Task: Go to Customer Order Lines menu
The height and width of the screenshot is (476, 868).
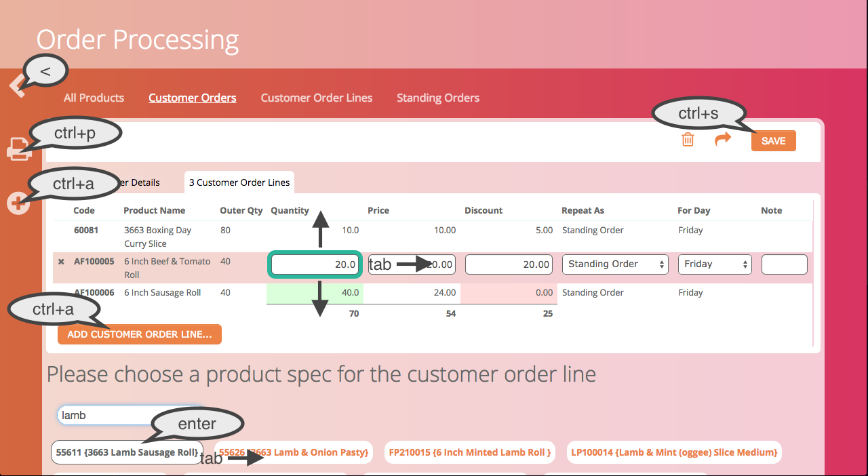Action: pyautogui.click(x=316, y=98)
